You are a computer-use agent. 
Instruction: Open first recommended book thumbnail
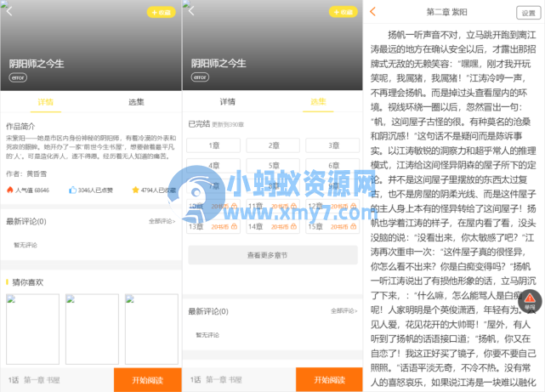click(32, 329)
